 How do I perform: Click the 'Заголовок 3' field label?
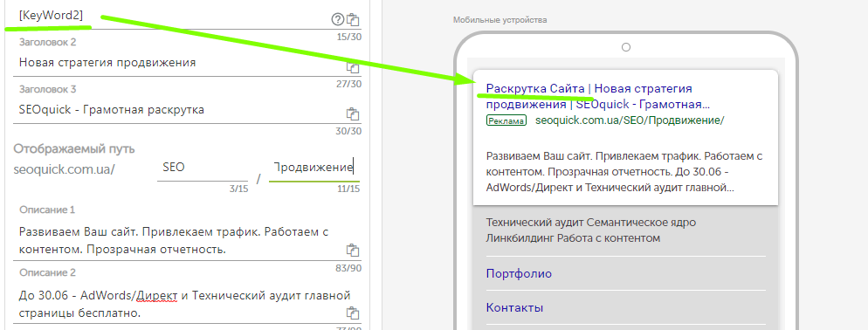(48, 89)
